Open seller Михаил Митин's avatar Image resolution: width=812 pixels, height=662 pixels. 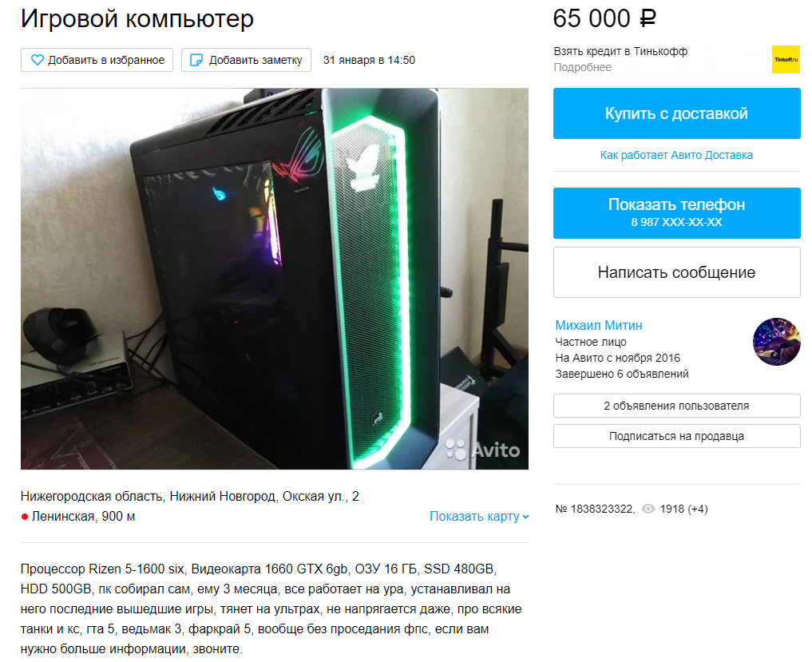pyautogui.click(x=776, y=342)
